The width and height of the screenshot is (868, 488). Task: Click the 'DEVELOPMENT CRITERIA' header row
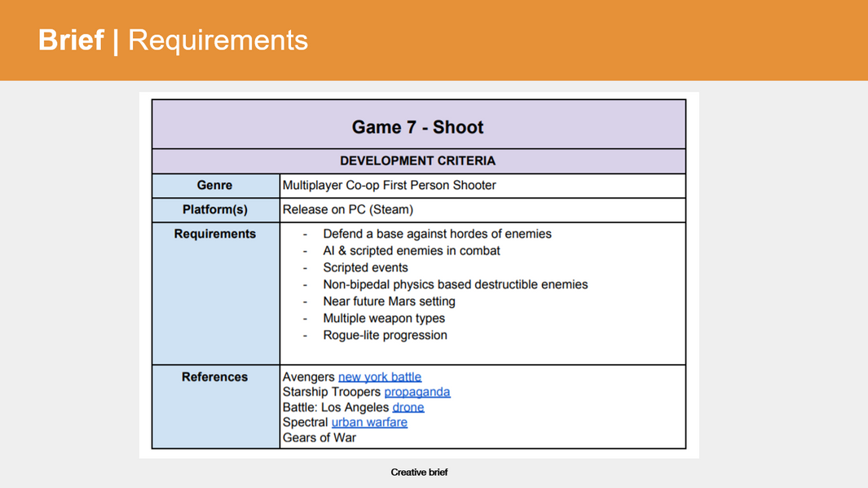click(418, 161)
